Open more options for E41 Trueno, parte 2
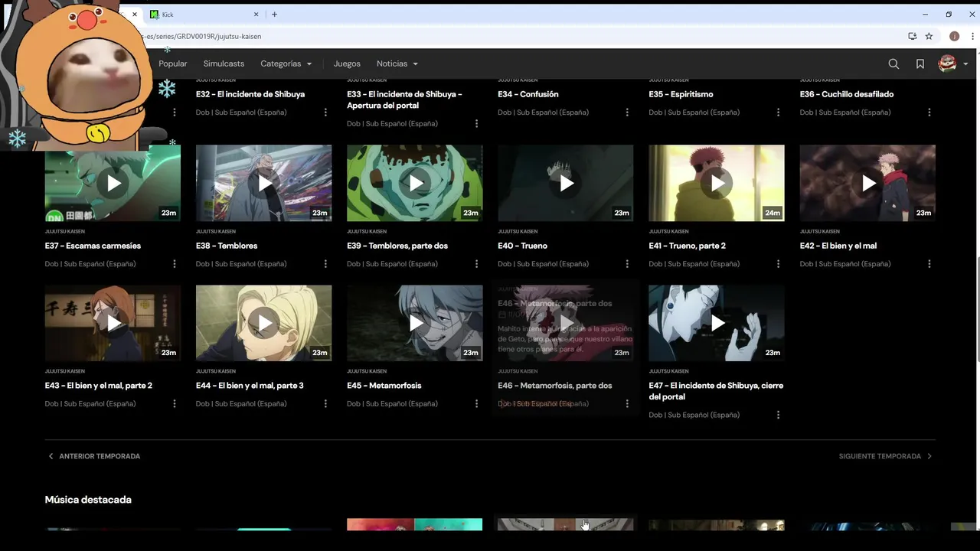This screenshot has width=980, height=551. [x=778, y=264]
